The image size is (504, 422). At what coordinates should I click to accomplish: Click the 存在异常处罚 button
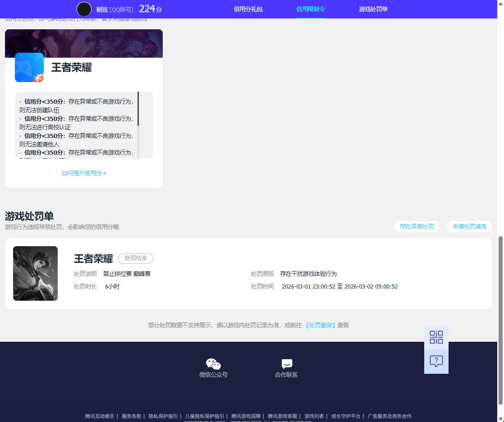[417, 227]
